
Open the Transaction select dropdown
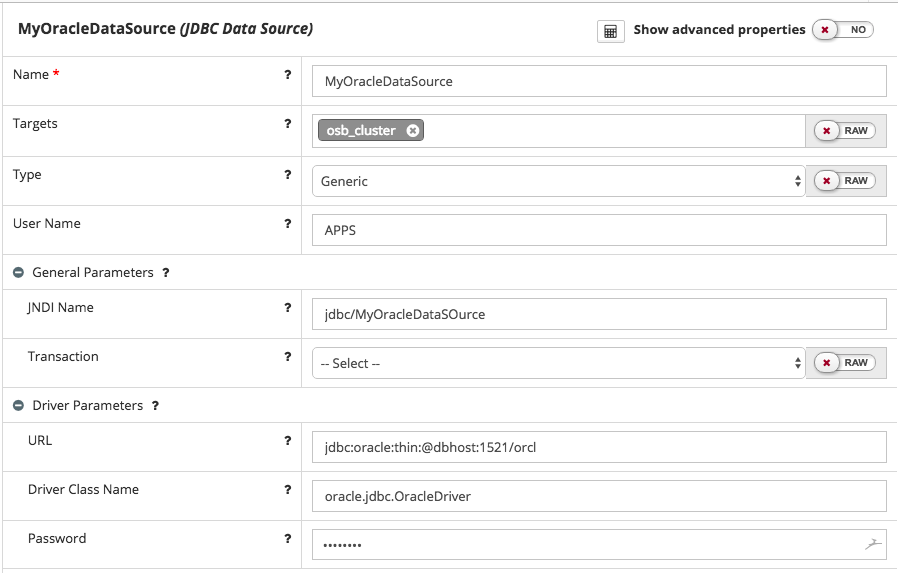click(x=558, y=363)
